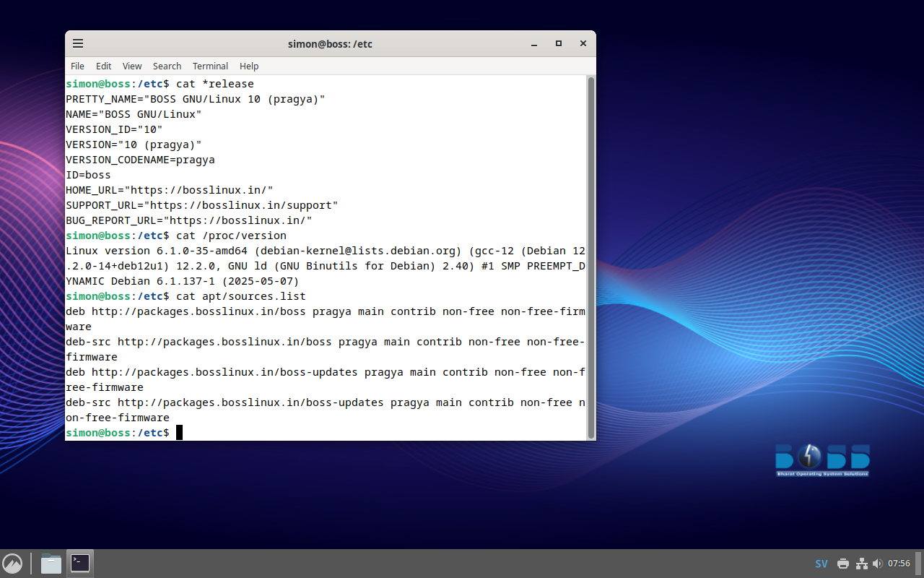
Task: Open the file manager from taskbar
Action: (x=51, y=564)
